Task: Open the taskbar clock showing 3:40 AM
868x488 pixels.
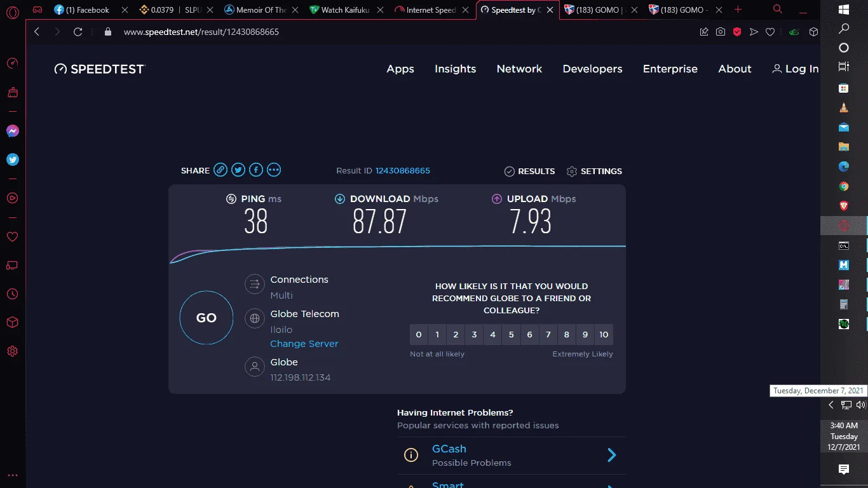Action: [x=844, y=437]
